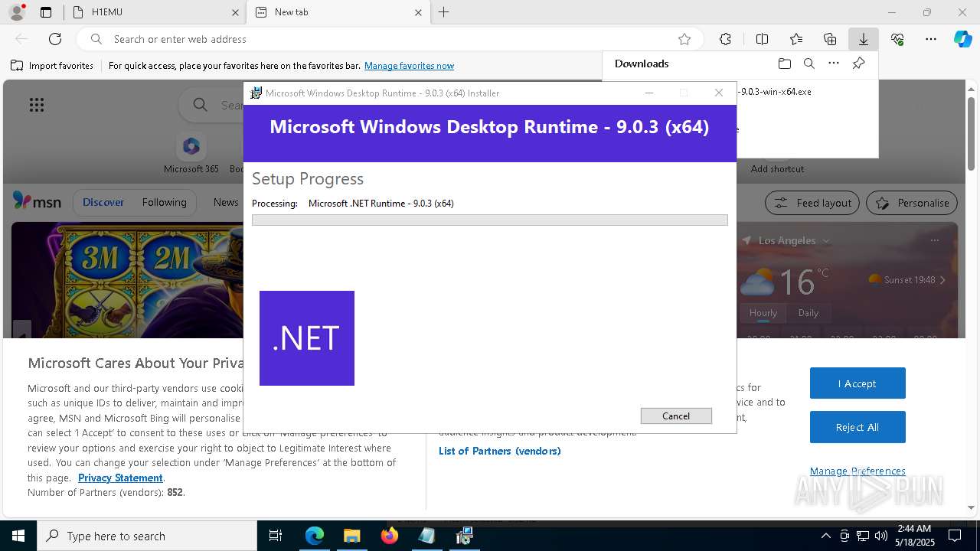Viewport: 980px width, 551px height.
Task: Click the Add shortcut tile
Action: [777, 168]
